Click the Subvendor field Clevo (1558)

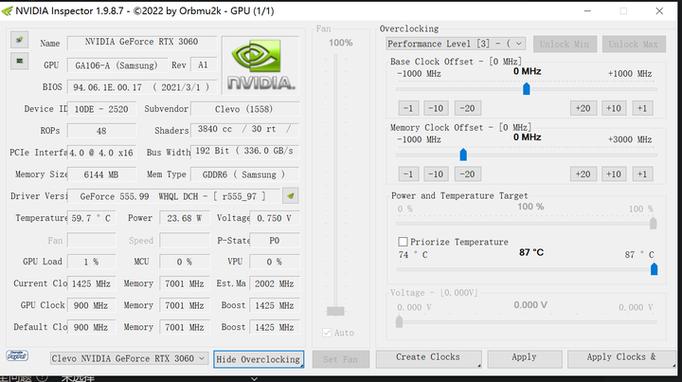(244, 109)
